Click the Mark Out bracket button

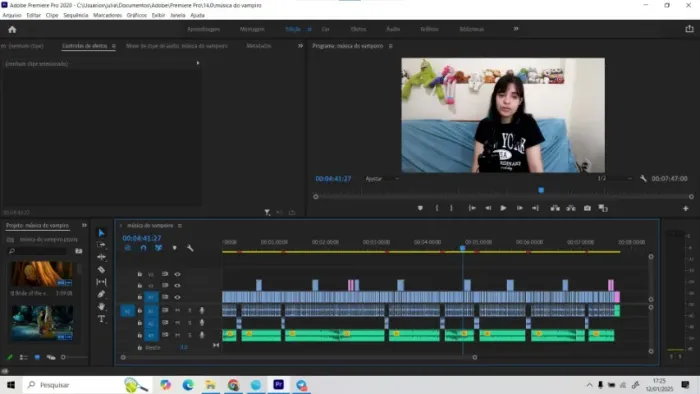(x=451, y=208)
